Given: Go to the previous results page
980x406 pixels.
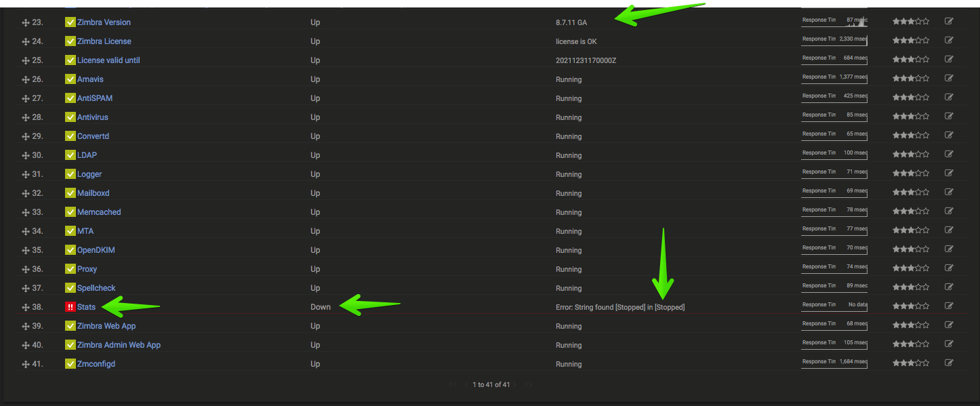Looking at the screenshot, I should pos(466,384).
